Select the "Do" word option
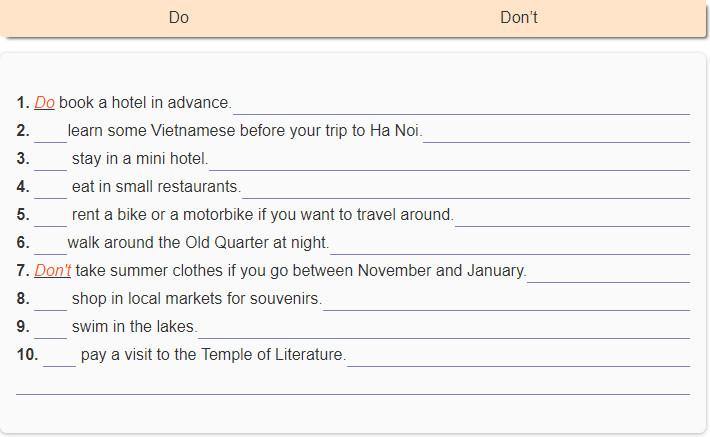 [x=178, y=17]
